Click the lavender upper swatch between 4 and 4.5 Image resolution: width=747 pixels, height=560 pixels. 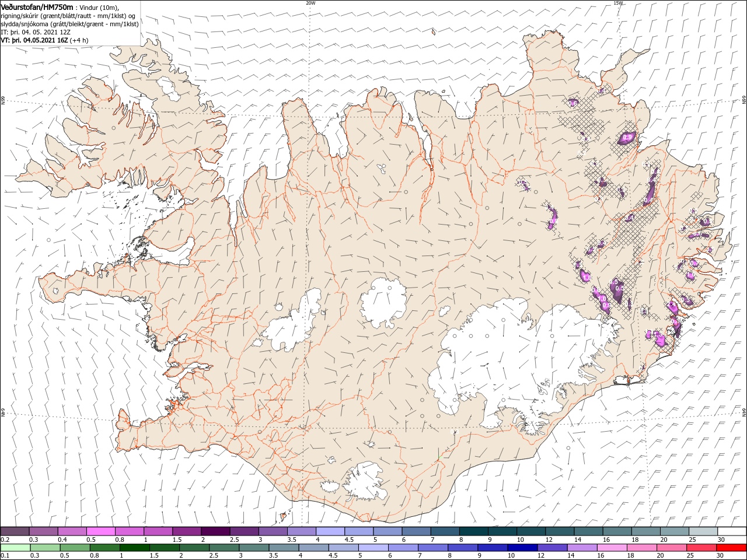pyautogui.click(x=330, y=531)
